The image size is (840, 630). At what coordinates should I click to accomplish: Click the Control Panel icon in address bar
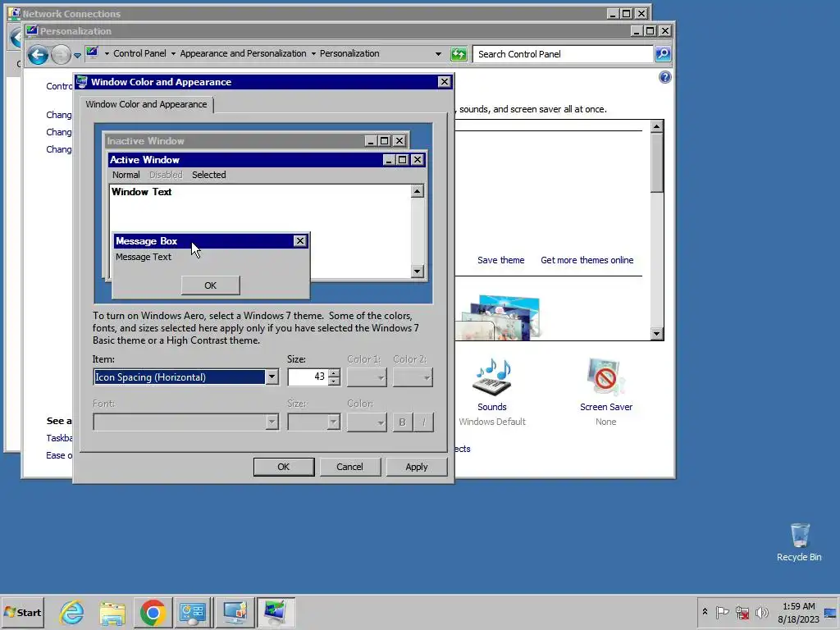92,53
